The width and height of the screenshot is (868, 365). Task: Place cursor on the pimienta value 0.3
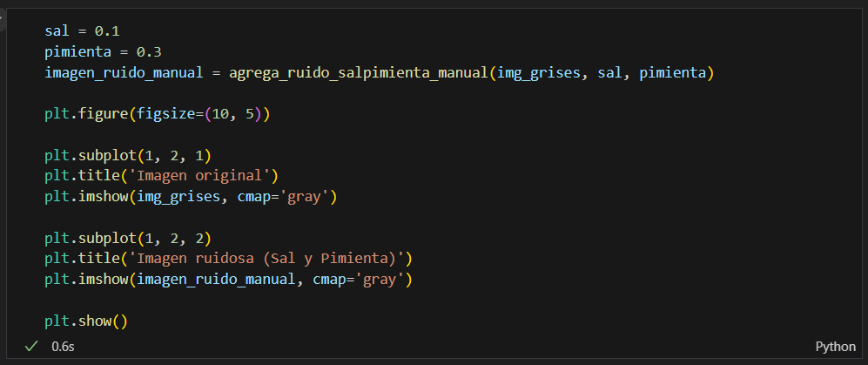(x=148, y=52)
